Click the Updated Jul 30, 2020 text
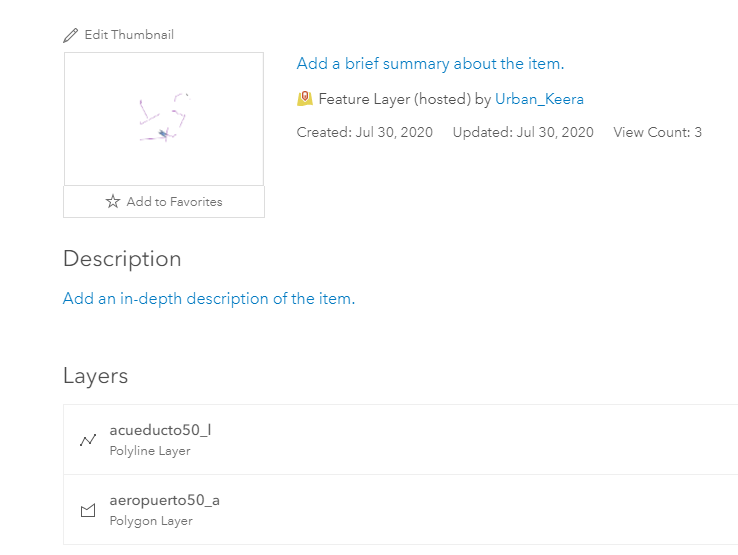738x555 pixels. [522, 132]
